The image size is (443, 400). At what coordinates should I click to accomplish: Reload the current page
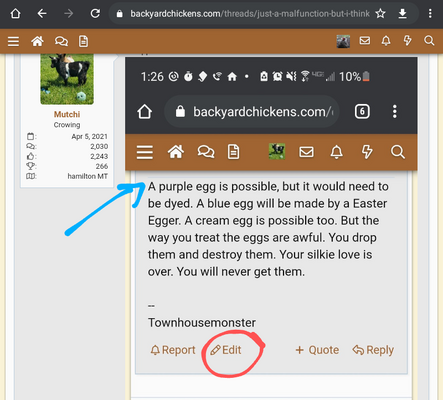click(95, 14)
